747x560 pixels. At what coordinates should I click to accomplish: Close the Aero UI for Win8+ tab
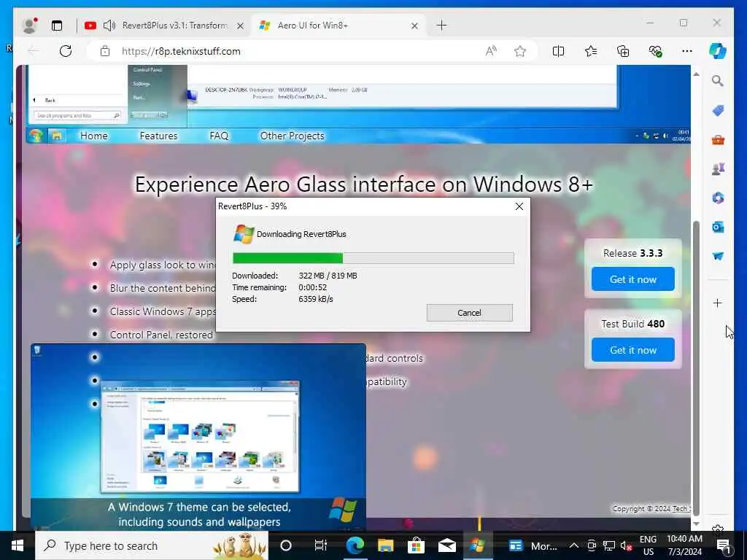coord(414,26)
